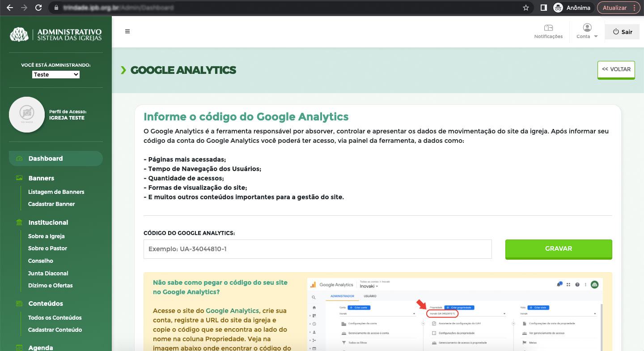Click the hamburger menu icon
The width and height of the screenshot is (644, 351).
click(x=127, y=31)
